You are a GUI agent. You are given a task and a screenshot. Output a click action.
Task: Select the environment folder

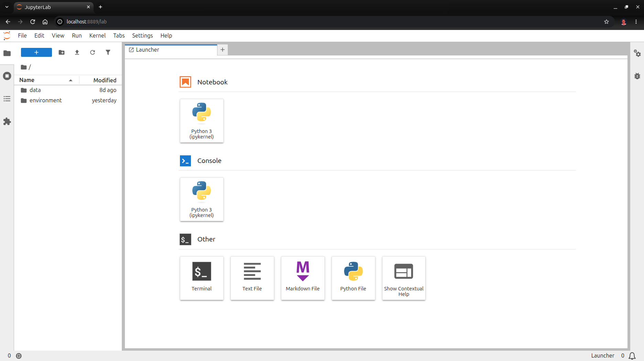pos(68,101)
